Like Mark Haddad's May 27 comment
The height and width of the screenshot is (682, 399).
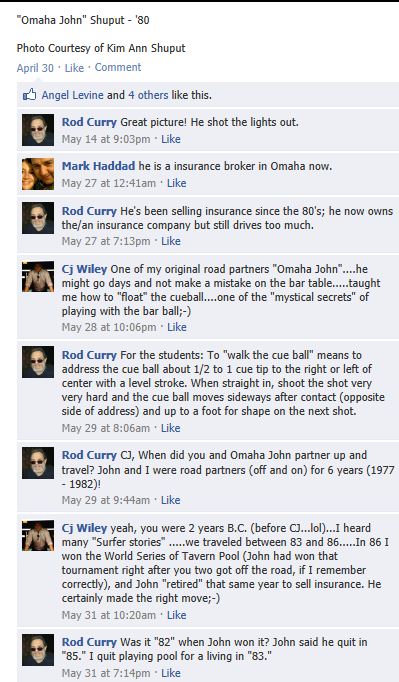[x=176, y=183]
